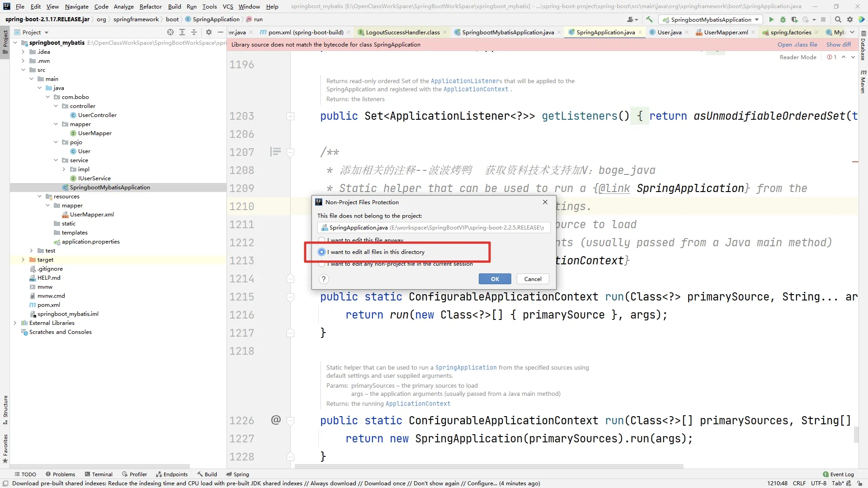Expand the impl package

64,169
